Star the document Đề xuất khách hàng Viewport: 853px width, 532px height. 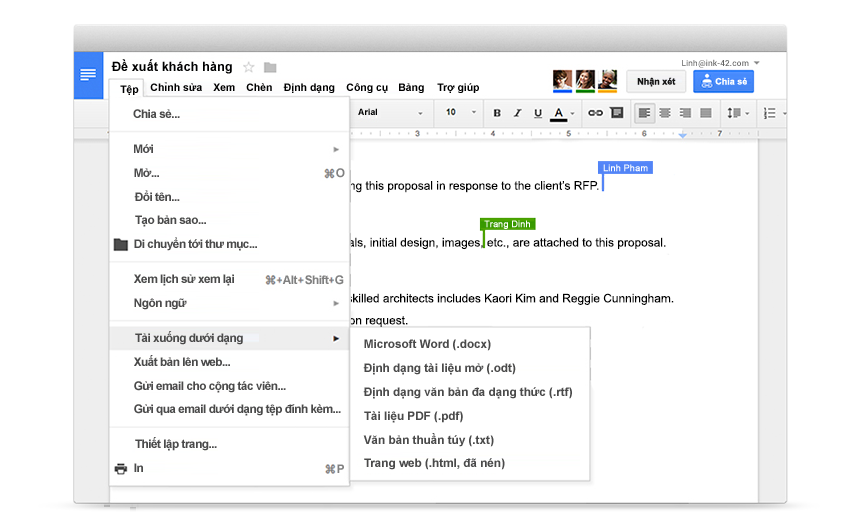point(249,67)
